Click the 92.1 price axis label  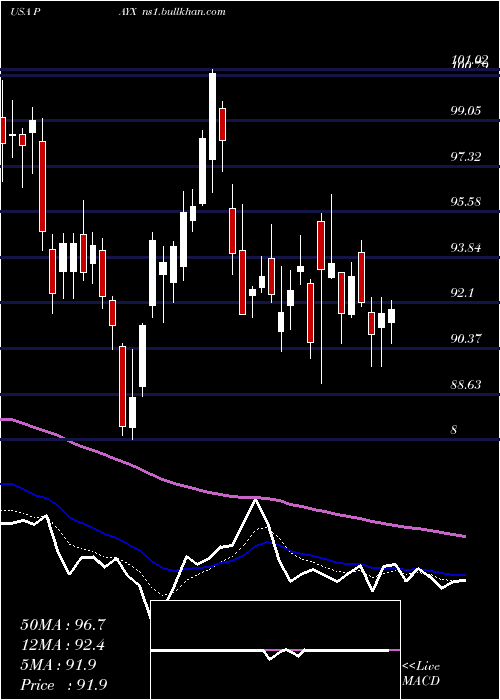pos(462,293)
